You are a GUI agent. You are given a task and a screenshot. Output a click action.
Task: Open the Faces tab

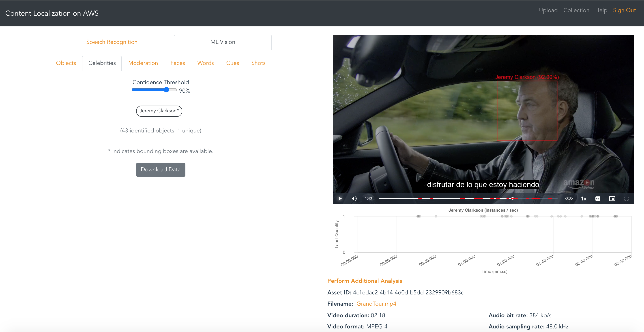click(x=178, y=63)
